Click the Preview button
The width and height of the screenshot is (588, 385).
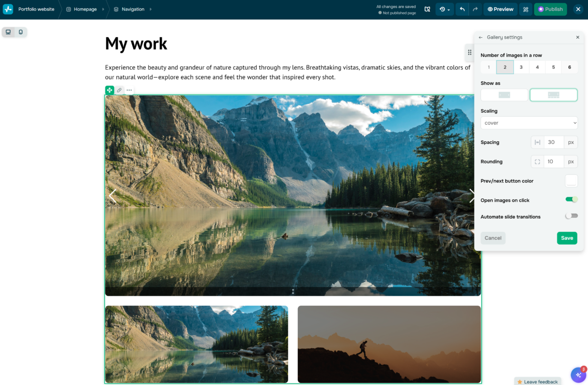(500, 9)
